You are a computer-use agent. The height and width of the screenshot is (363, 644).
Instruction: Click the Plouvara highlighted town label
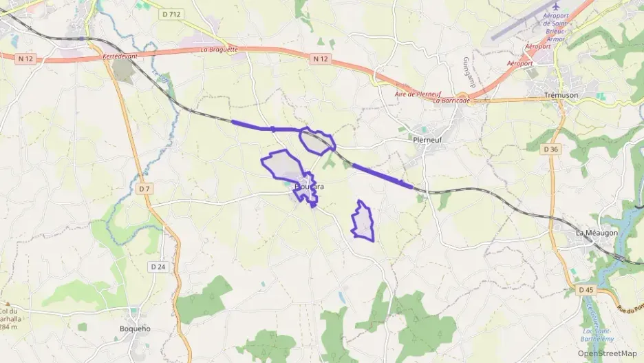click(x=309, y=187)
